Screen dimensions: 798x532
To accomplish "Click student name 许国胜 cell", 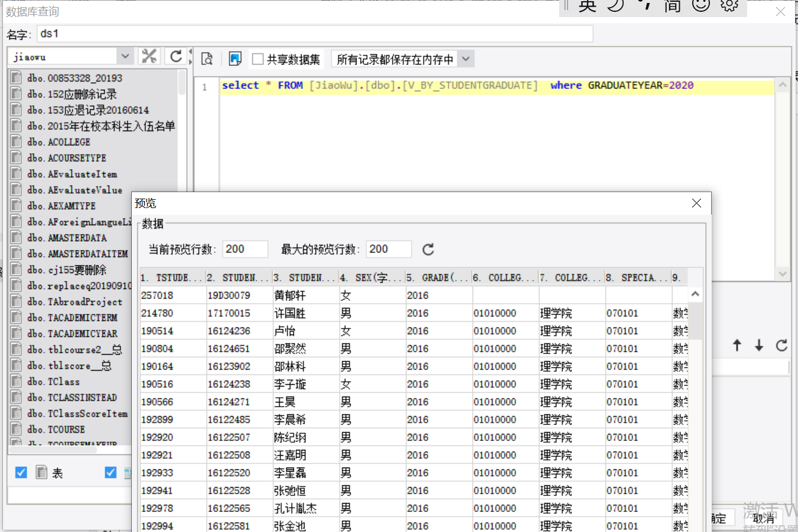I will click(306, 313).
